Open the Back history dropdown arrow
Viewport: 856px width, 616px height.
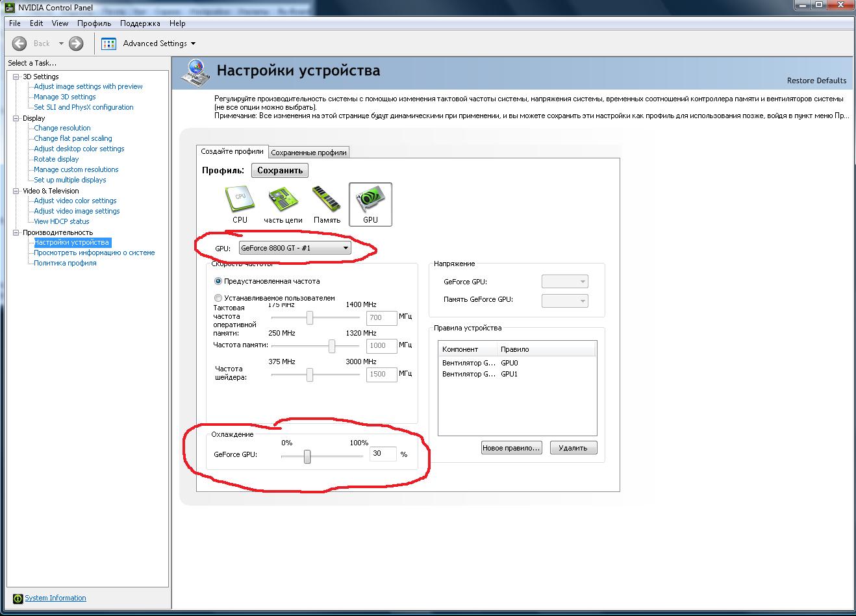(x=61, y=43)
